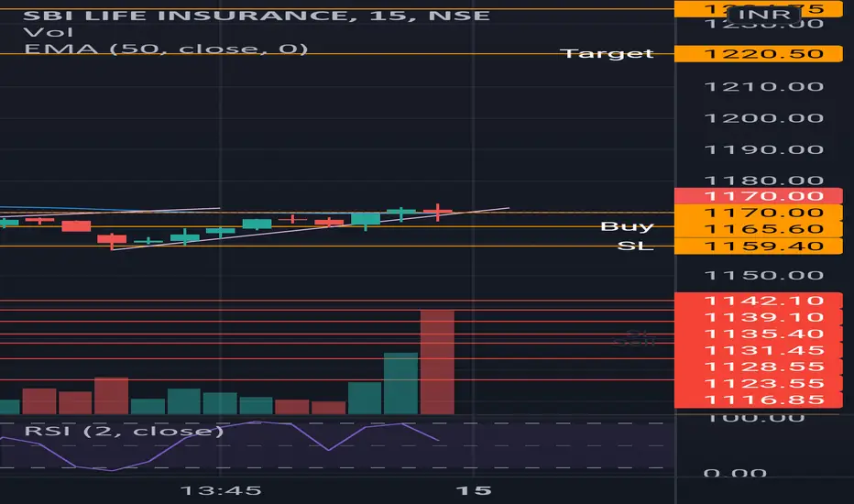Click the latest red doji candle
Viewport: 854px width, 504px height.
click(437, 212)
